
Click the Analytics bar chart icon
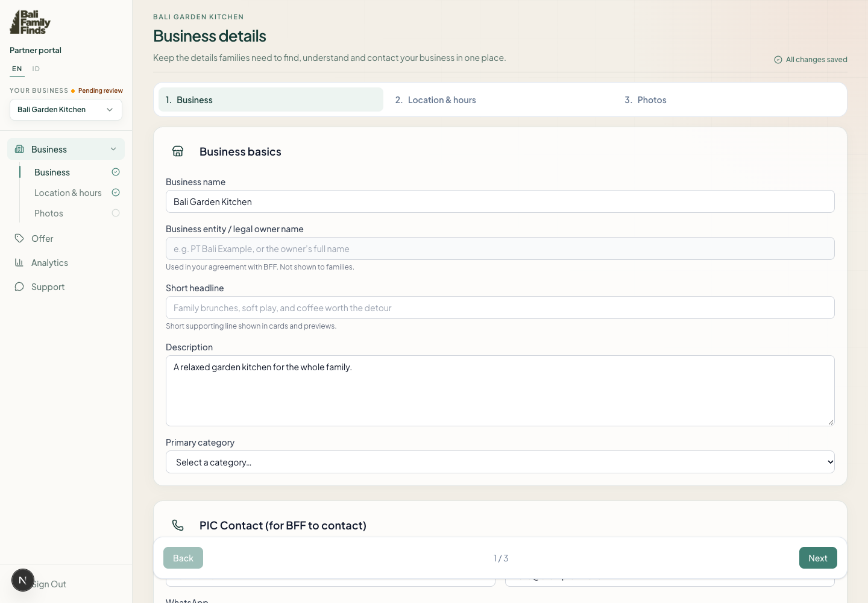tap(19, 262)
